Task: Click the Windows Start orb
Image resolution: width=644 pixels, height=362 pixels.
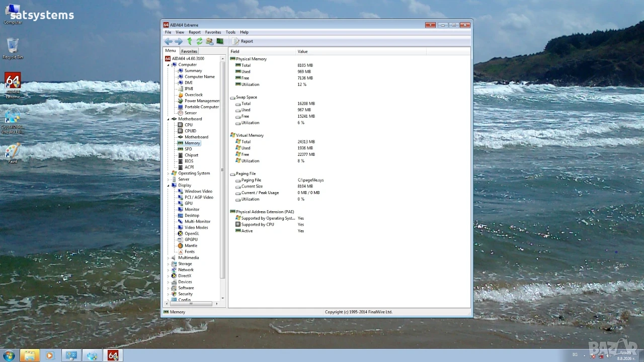Action: point(9,355)
